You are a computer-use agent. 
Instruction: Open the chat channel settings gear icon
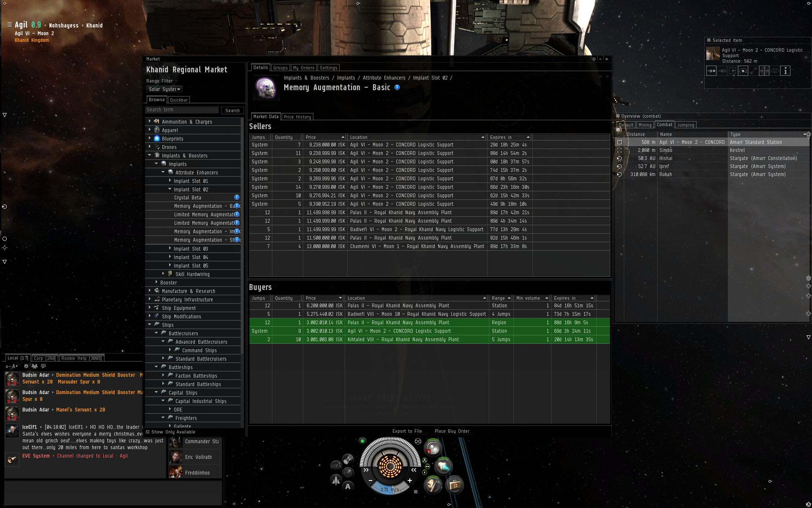click(x=26, y=366)
